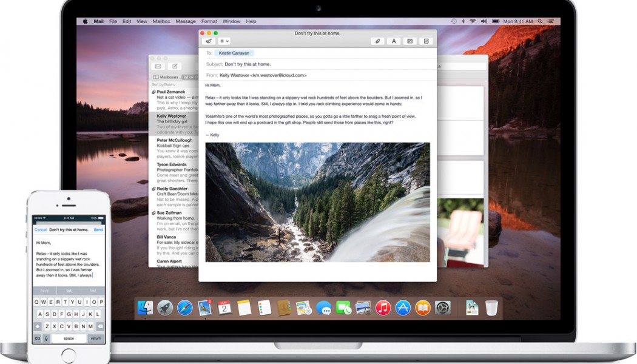Open the font format panel (A icon)
Screen dimensions: 637x364
(394, 41)
